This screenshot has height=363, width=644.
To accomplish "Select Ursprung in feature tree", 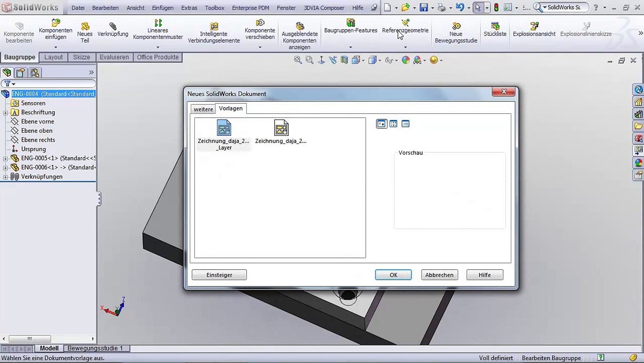I will pyautogui.click(x=33, y=149).
